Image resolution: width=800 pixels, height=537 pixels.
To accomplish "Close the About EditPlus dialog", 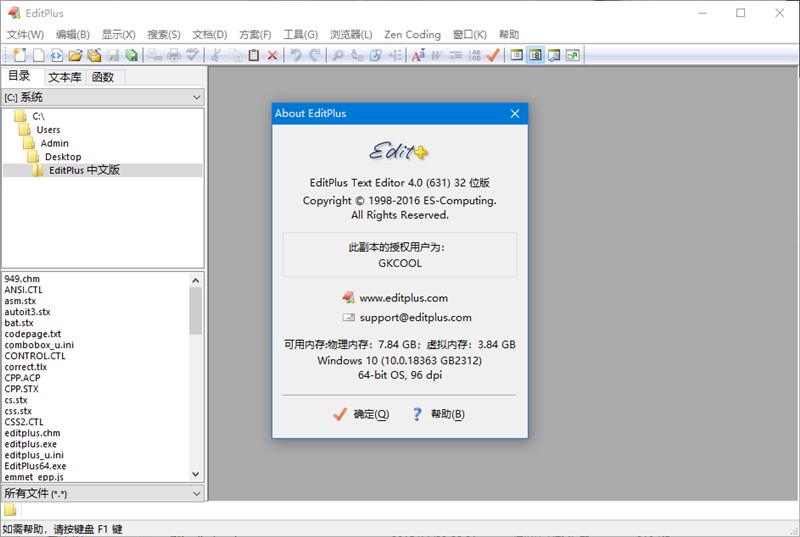I will point(515,113).
